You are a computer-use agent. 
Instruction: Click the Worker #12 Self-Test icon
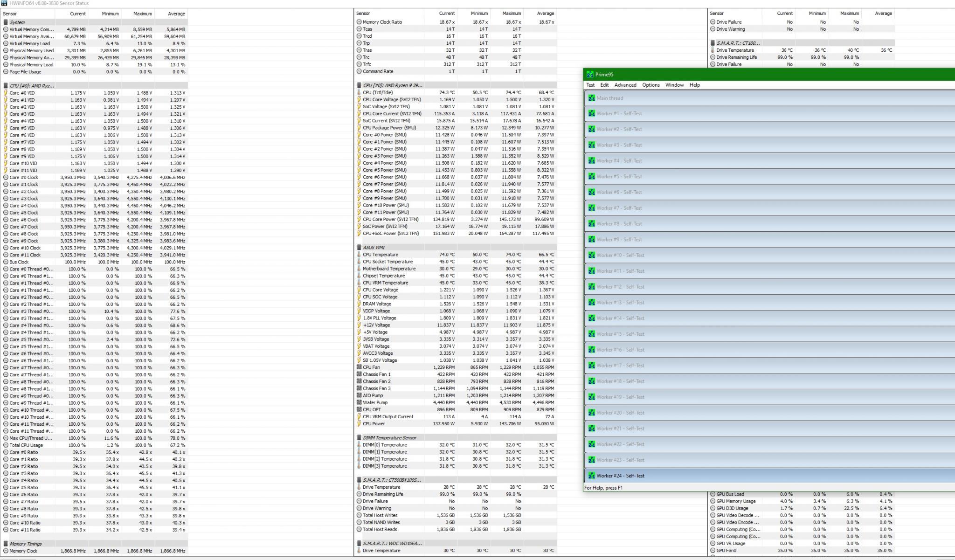[591, 287]
